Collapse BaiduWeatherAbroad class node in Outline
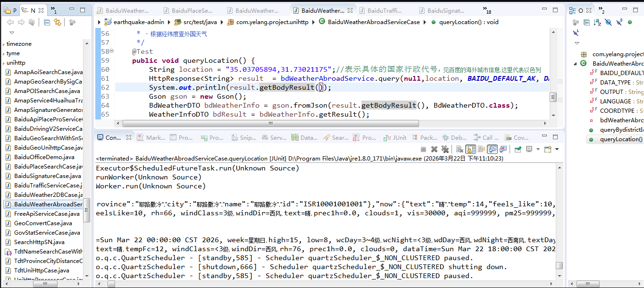644x288 pixels. [x=575, y=63]
